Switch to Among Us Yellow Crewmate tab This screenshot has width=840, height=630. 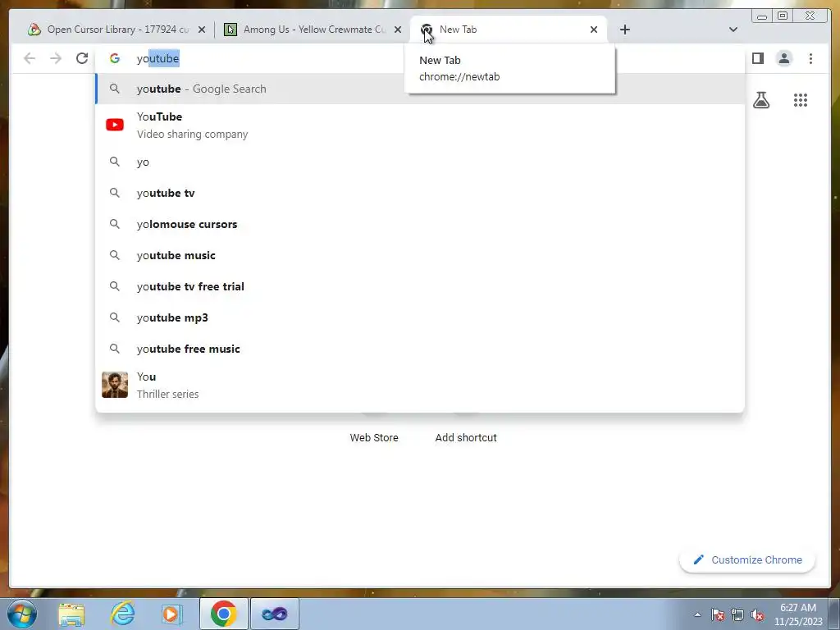(x=313, y=30)
